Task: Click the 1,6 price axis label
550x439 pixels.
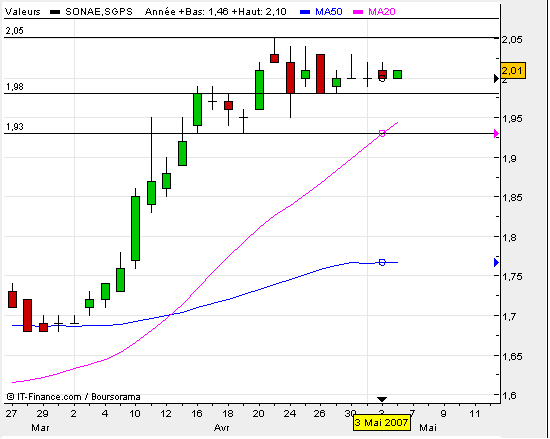Action: click(509, 395)
